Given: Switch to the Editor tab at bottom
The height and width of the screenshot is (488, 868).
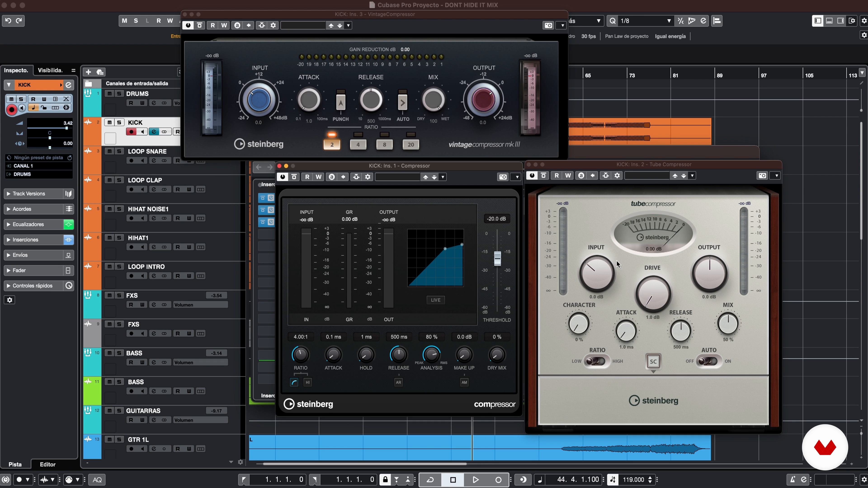Looking at the screenshot, I should [x=47, y=465].
